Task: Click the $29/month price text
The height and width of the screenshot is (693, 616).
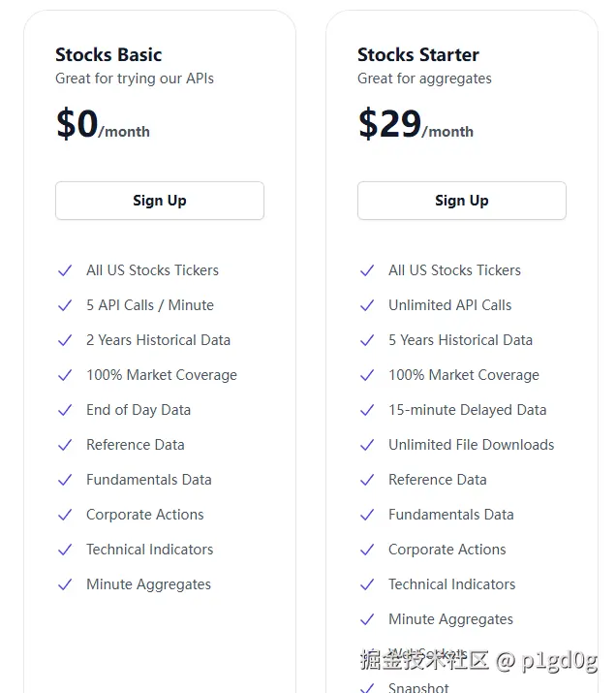Action: click(416, 125)
